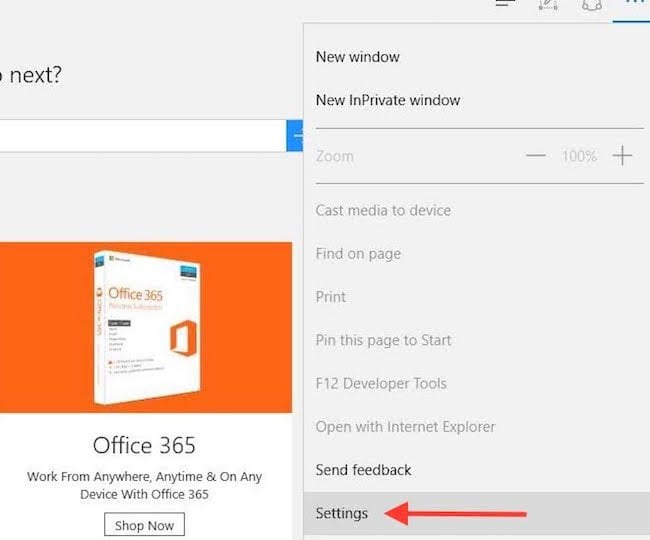Click the Shop Now button
The image size is (650, 540).
click(x=144, y=525)
